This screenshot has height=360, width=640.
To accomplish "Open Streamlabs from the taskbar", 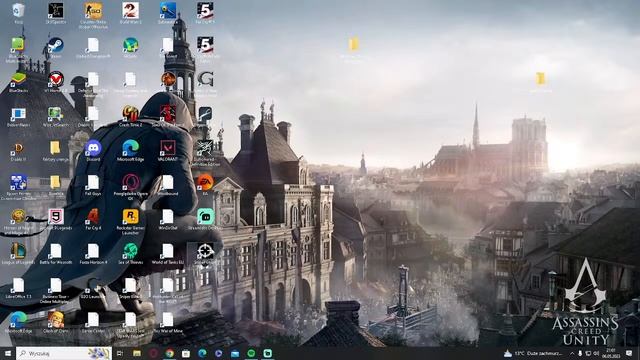I will tap(267, 353).
